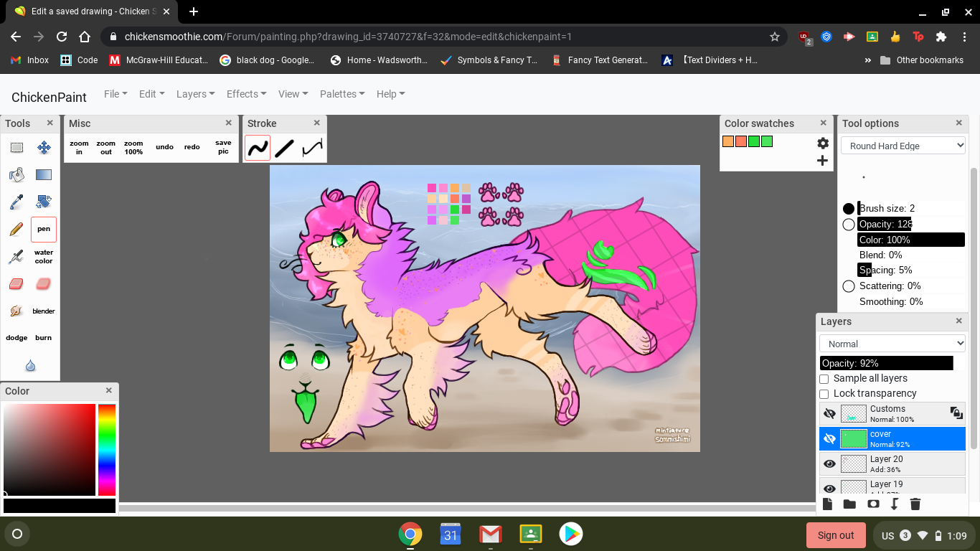This screenshot has width=980, height=551.
Task: Merge layer down
Action: [x=895, y=504]
